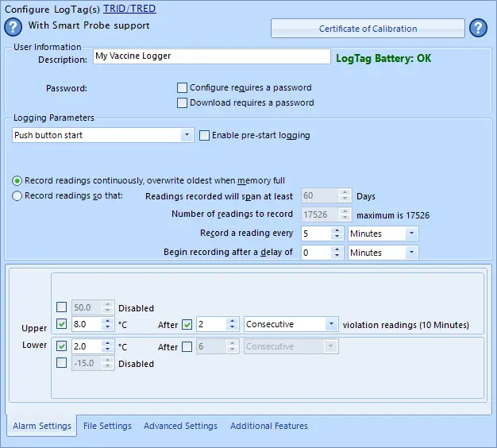Switch to the Advanced Settings tab
The width and height of the screenshot is (497, 448).
click(x=180, y=426)
